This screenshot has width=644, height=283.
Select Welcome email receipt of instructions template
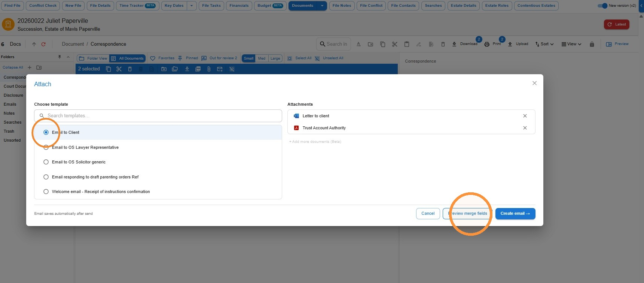(46, 192)
